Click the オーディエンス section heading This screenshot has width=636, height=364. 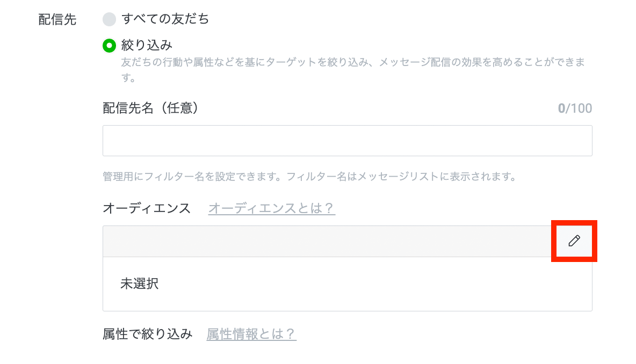click(147, 208)
